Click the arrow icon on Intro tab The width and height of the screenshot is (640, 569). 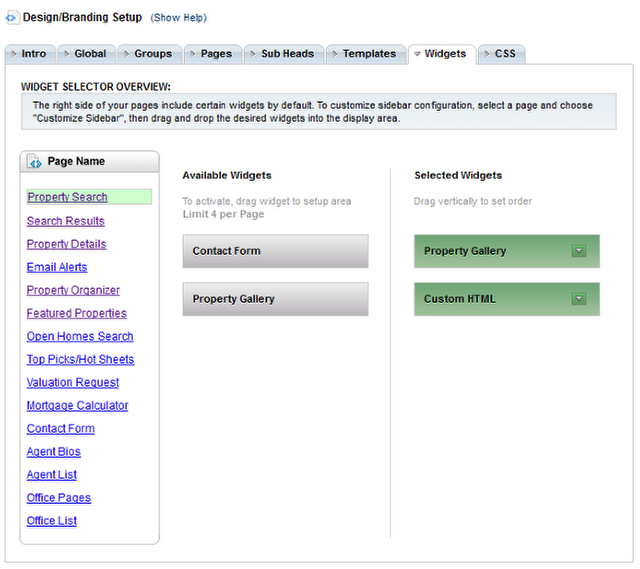[14, 54]
